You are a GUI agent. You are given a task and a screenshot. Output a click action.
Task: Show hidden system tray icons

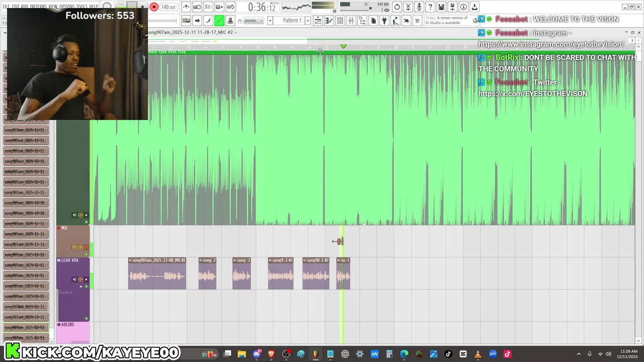[x=579, y=354]
